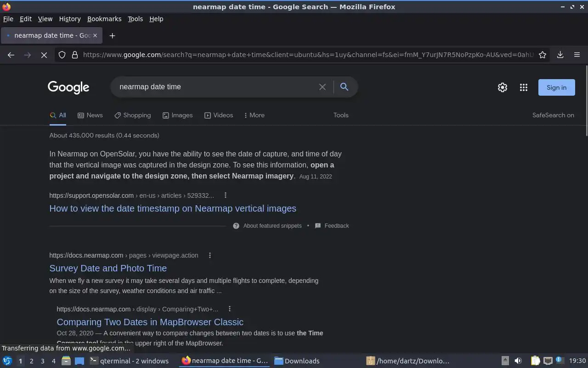This screenshot has height=368, width=588.
Task: Open the volume control in the tray
Action: point(518,361)
